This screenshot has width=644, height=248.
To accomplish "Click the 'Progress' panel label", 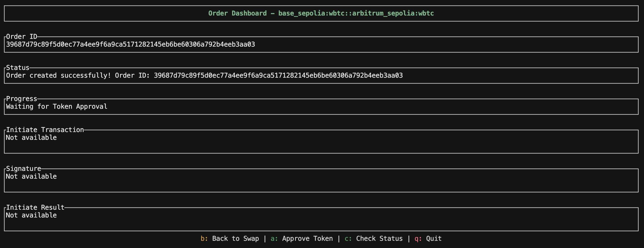I will click(x=22, y=99).
